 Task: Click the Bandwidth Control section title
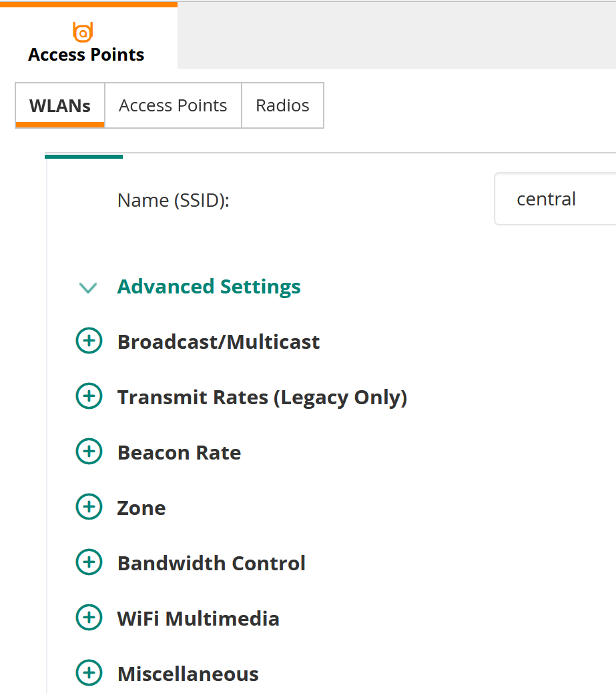212,564
